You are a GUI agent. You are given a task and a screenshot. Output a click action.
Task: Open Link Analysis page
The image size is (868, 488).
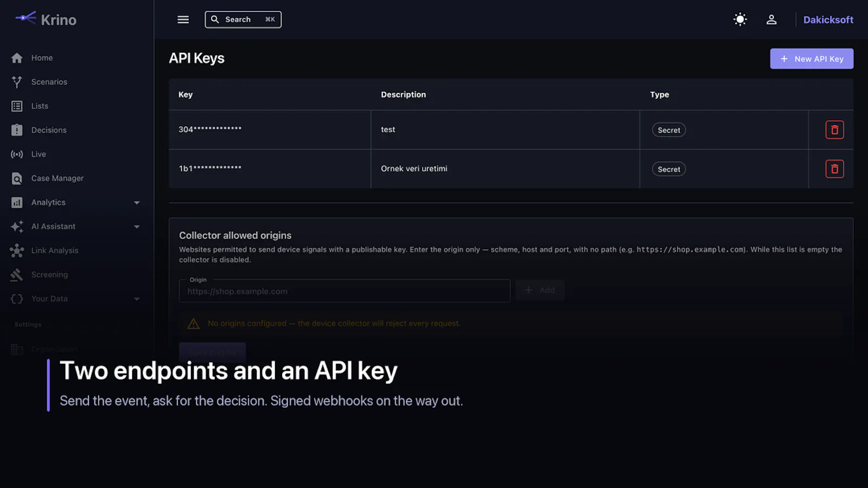point(55,251)
